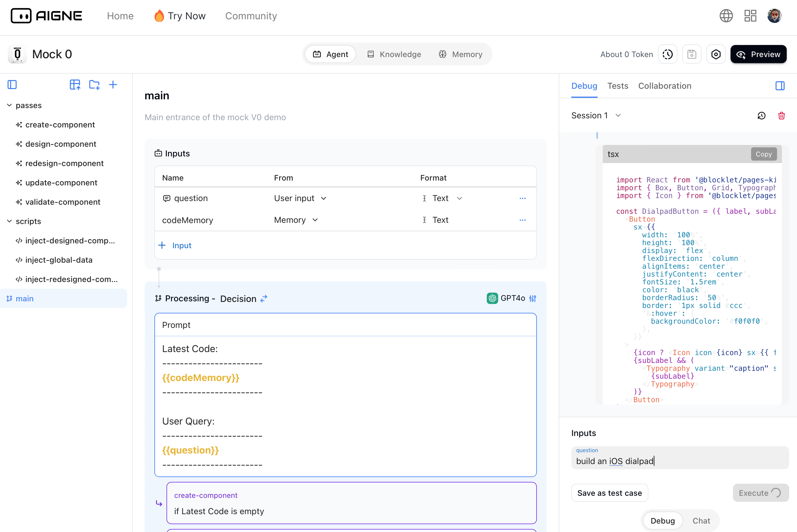Switch to the Knowledge tab
Screen dimensions: 797x532
[x=394, y=54]
